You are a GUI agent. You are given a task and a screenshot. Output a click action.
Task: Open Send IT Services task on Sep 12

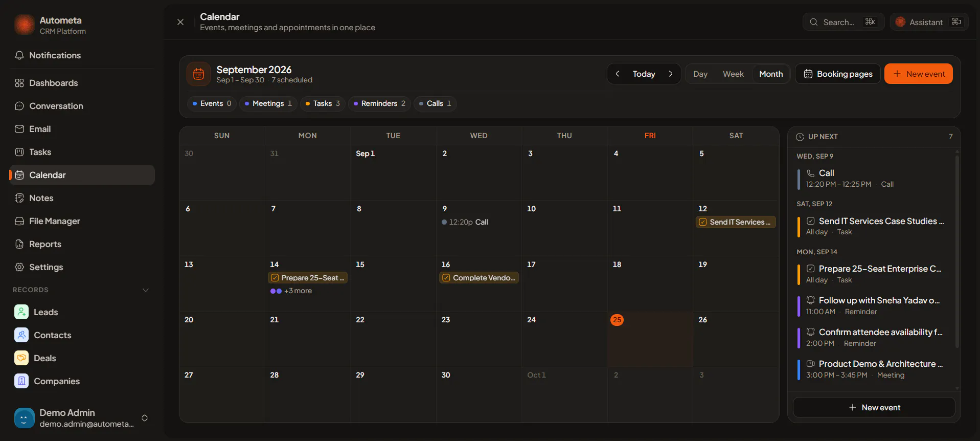point(736,222)
